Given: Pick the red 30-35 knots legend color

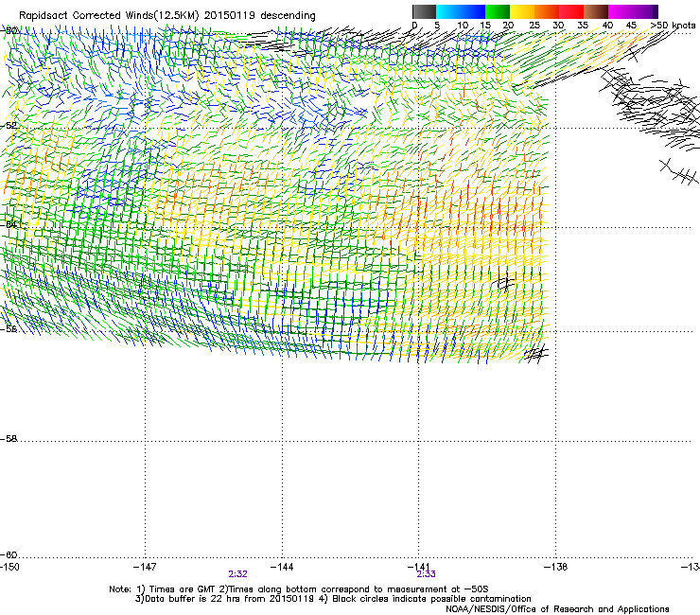Looking at the screenshot, I should pos(571,11).
